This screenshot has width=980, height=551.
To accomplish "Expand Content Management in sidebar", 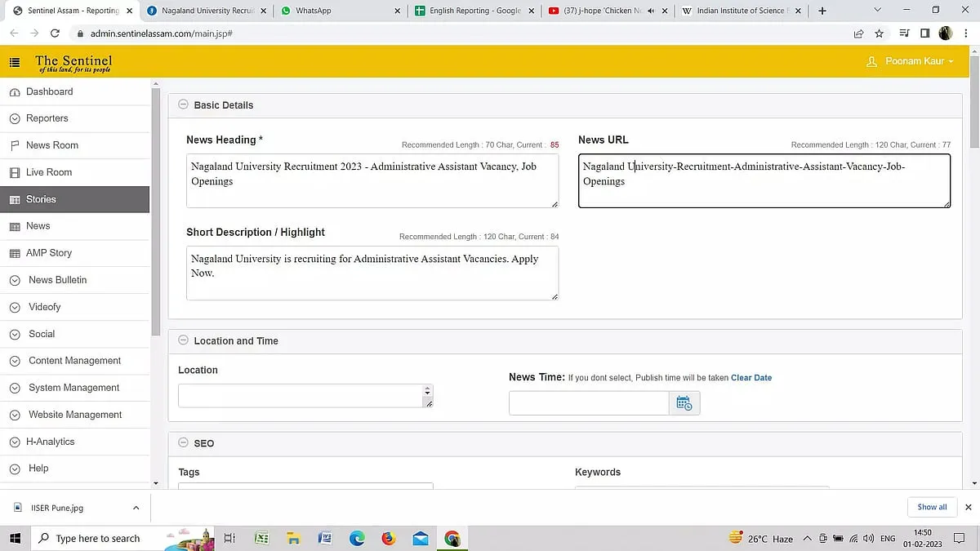I will click(x=75, y=361).
